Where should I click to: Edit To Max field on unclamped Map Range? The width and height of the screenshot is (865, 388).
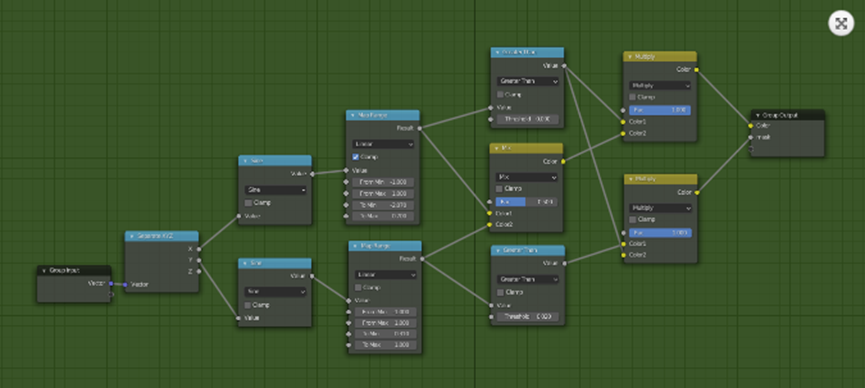pos(385,345)
